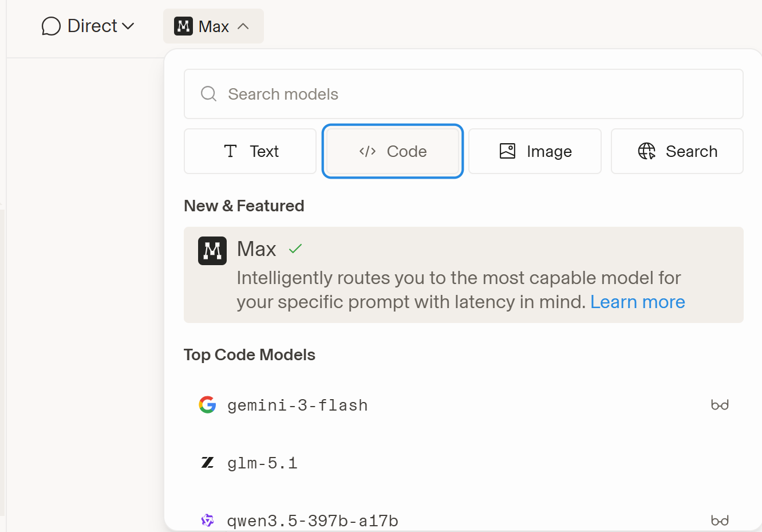
Task: Select the Code models tab
Action: tap(393, 151)
